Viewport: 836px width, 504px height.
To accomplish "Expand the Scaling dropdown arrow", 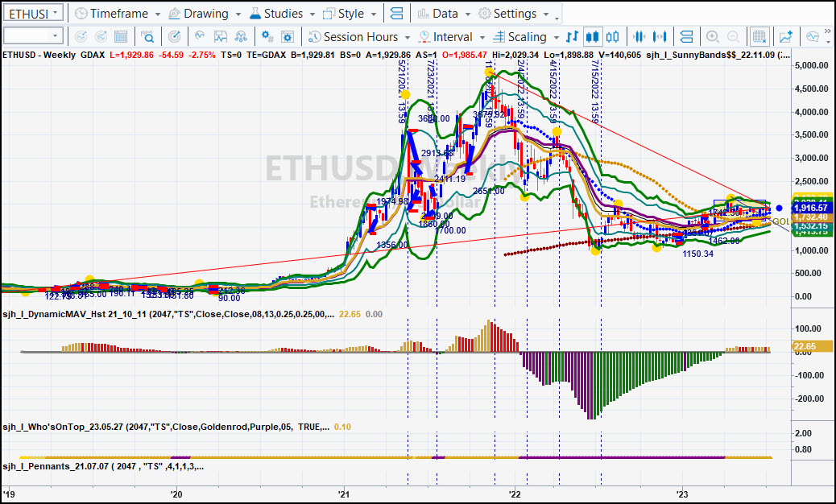I will [x=556, y=37].
